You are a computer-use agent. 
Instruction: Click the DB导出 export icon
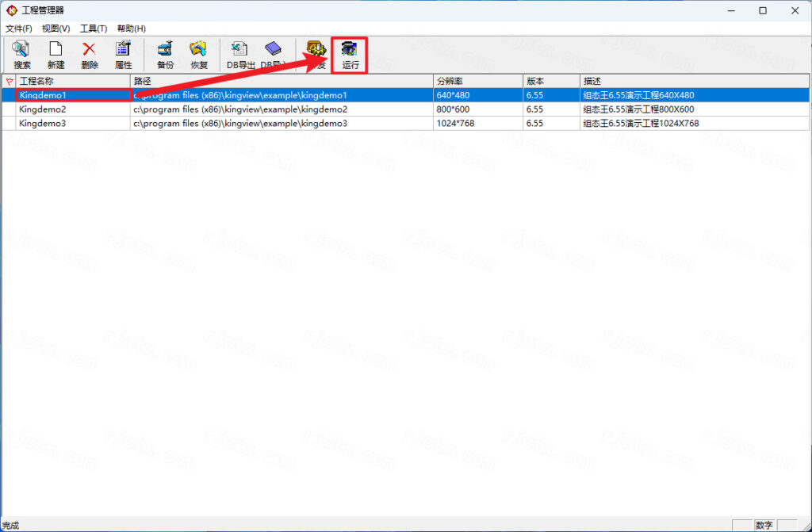(x=241, y=55)
